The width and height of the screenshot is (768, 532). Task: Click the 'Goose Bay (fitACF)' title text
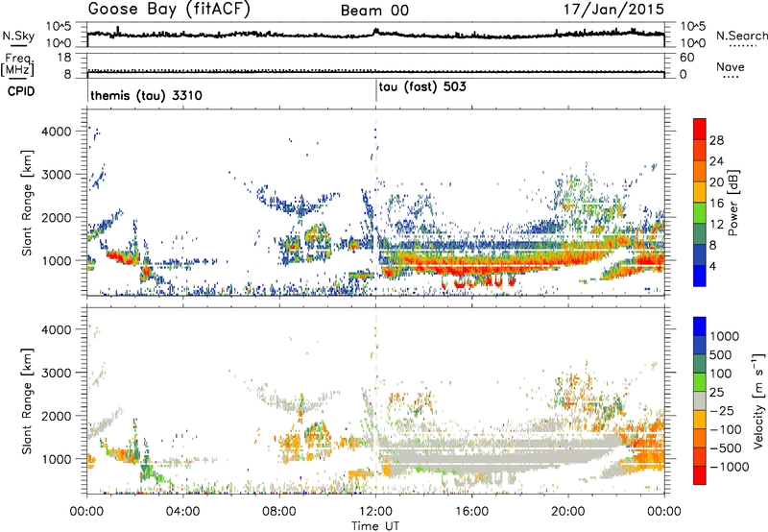tap(169, 10)
